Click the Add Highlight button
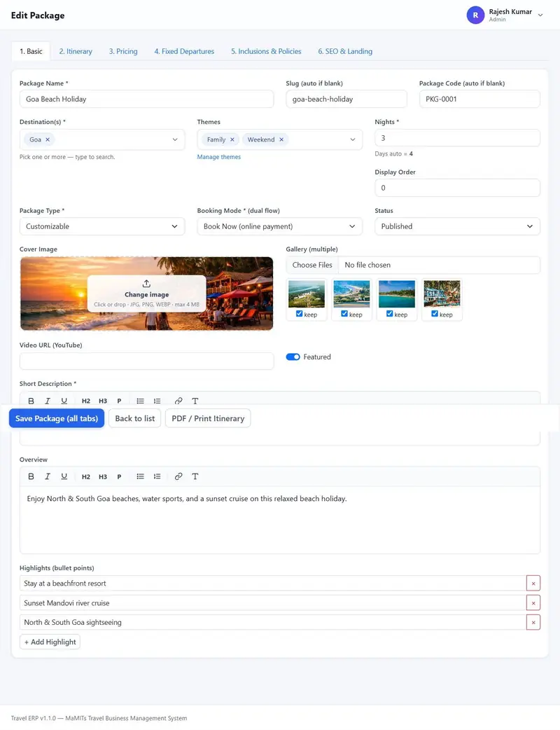Image resolution: width=560 pixels, height=730 pixels. 50,642
